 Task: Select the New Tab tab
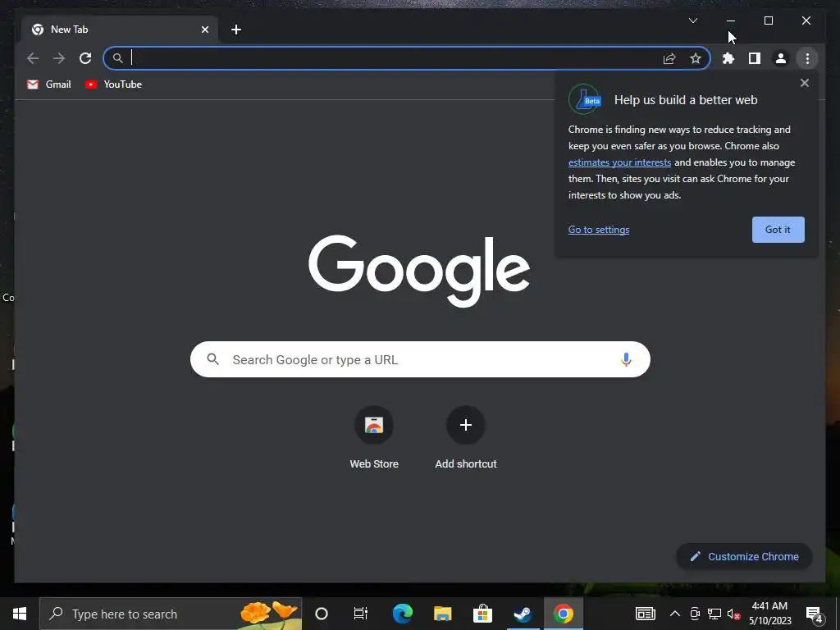(x=120, y=30)
